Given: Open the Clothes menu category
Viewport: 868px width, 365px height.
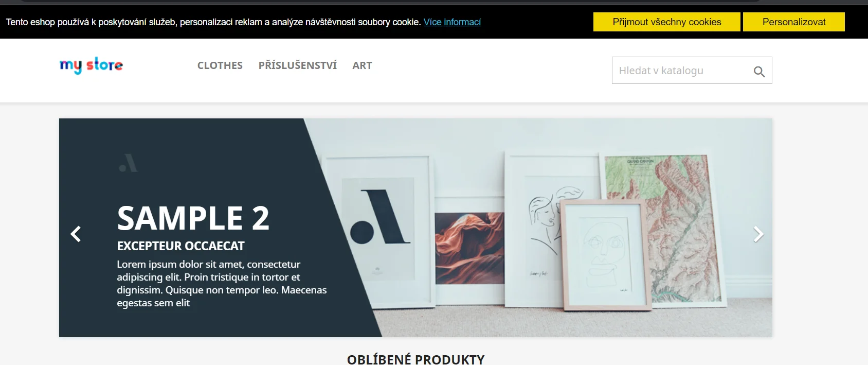Looking at the screenshot, I should (220, 65).
